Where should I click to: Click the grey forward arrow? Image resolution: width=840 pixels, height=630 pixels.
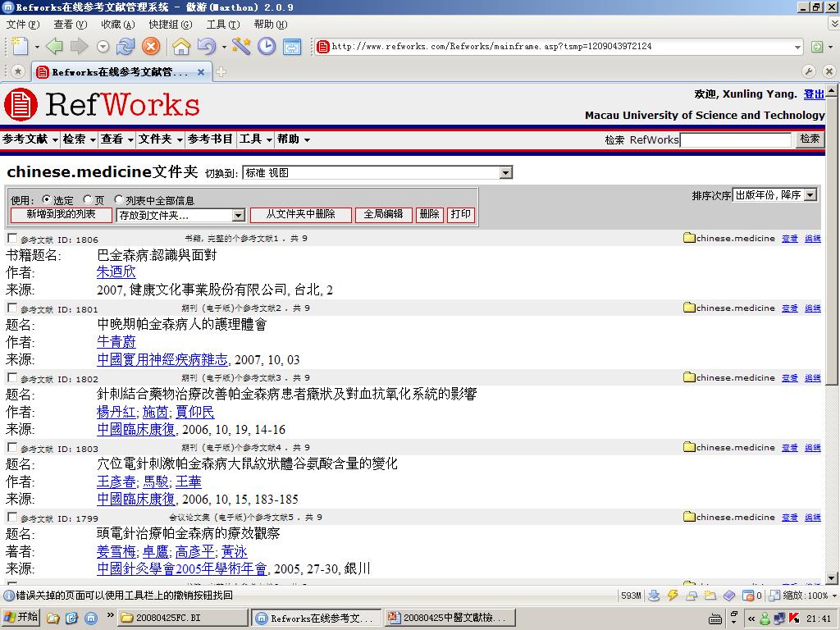[79, 47]
